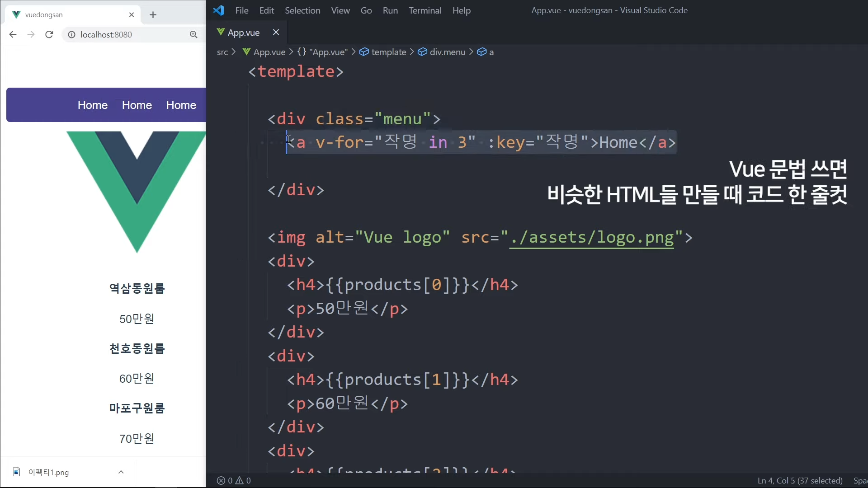
Task: Close the vuedongsan browser tab
Action: tap(132, 14)
